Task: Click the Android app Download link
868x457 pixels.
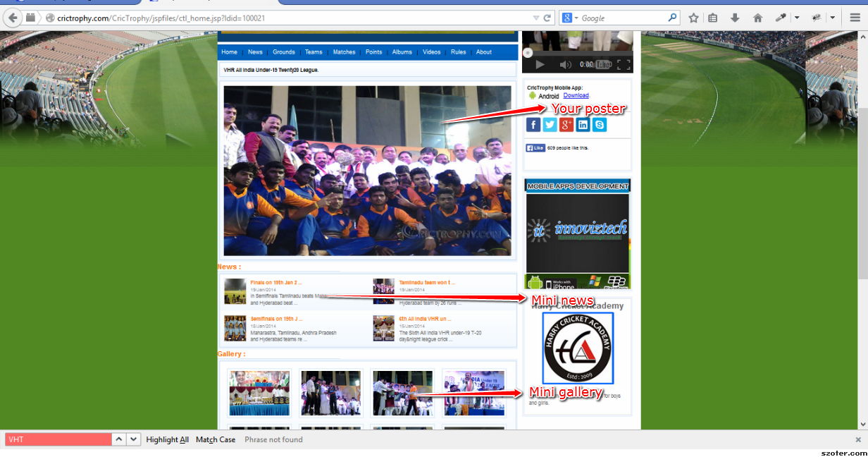Action: (576, 95)
